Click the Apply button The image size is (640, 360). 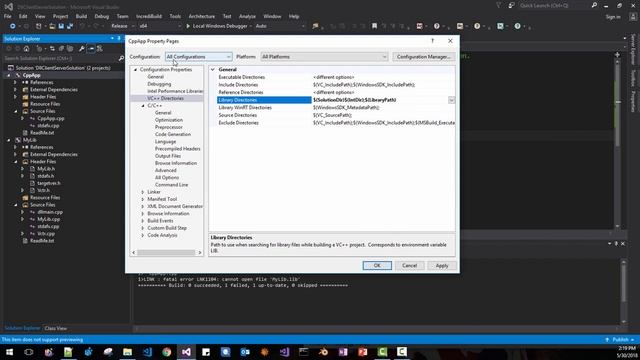442,266
